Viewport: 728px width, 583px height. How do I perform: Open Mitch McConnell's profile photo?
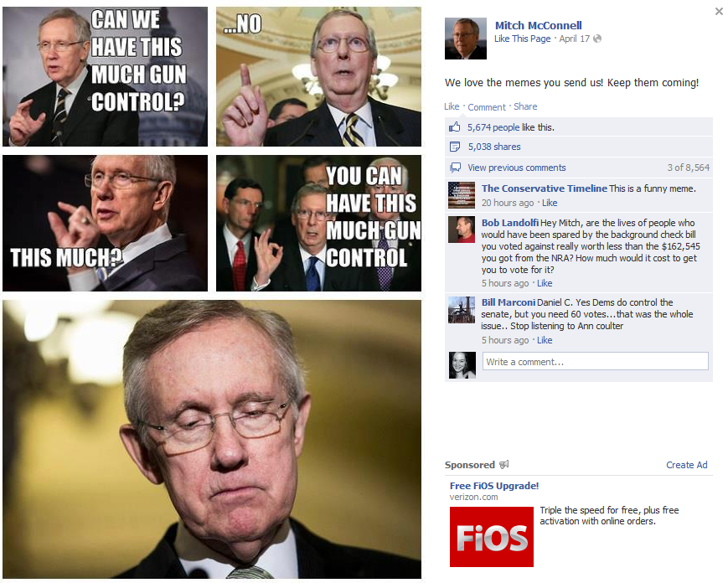(x=466, y=39)
